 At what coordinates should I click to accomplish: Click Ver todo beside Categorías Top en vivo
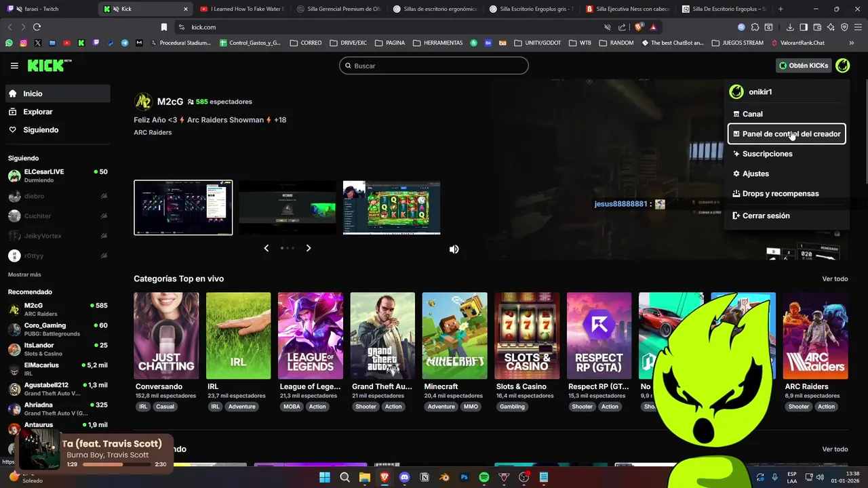(x=835, y=279)
